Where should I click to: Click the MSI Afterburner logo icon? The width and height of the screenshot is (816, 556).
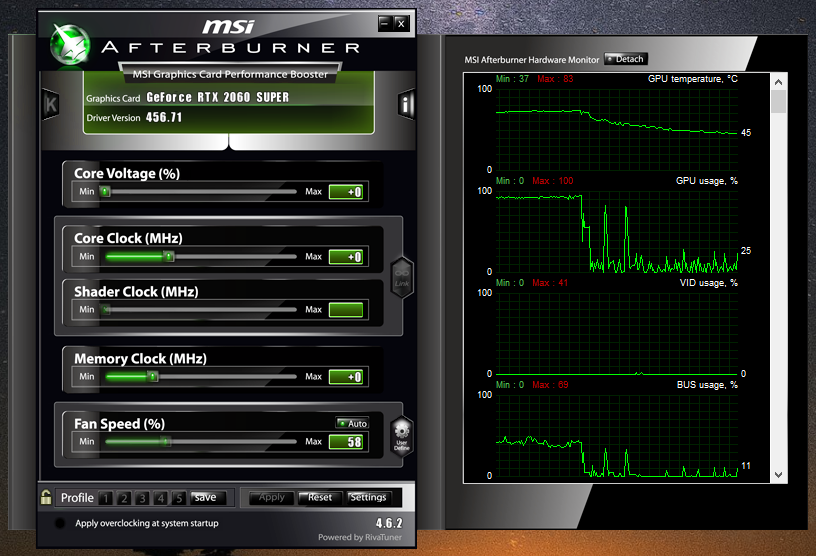point(70,45)
